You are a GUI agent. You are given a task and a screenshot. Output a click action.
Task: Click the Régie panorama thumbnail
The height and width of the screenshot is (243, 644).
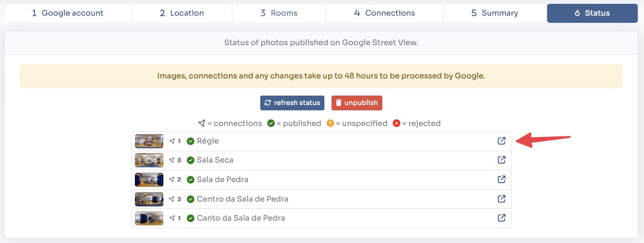point(149,141)
